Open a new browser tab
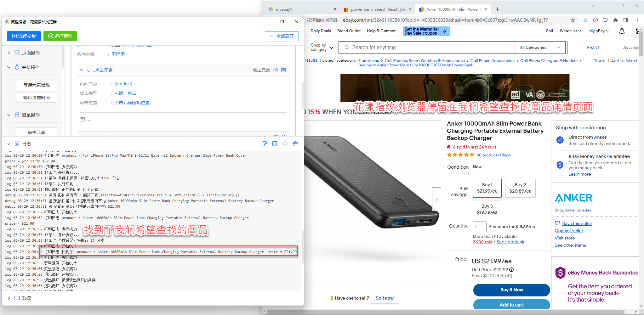644x315 pixels. pyautogui.click(x=498, y=9)
